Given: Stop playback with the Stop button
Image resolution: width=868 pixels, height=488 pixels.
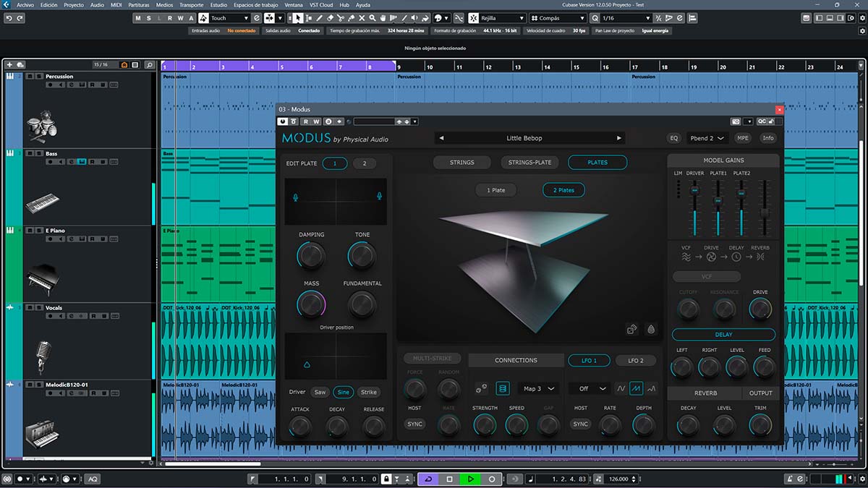Looking at the screenshot, I should (x=449, y=479).
